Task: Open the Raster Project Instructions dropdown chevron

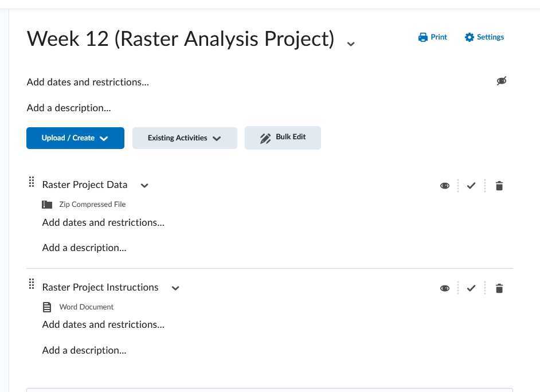Action: [175, 288]
